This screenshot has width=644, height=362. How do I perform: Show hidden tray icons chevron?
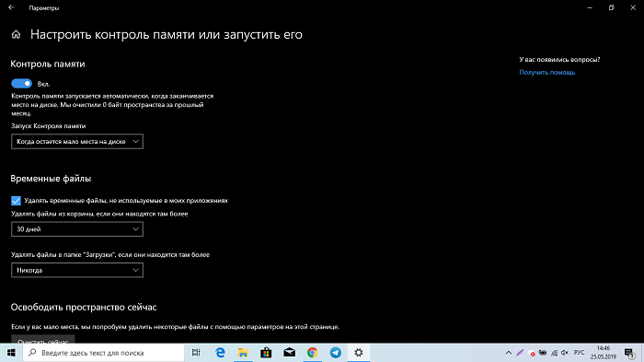pyautogui.click(x=509, y=353)
